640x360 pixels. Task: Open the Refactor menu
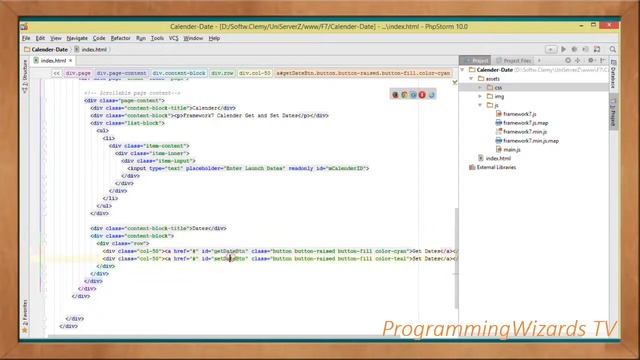[x=120, y=38]
